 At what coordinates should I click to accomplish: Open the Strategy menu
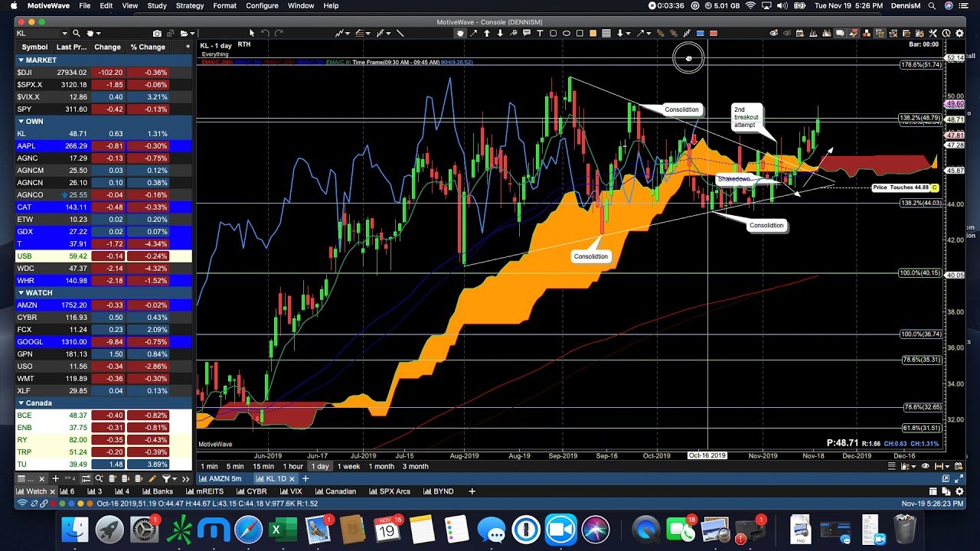coord(190,5)
